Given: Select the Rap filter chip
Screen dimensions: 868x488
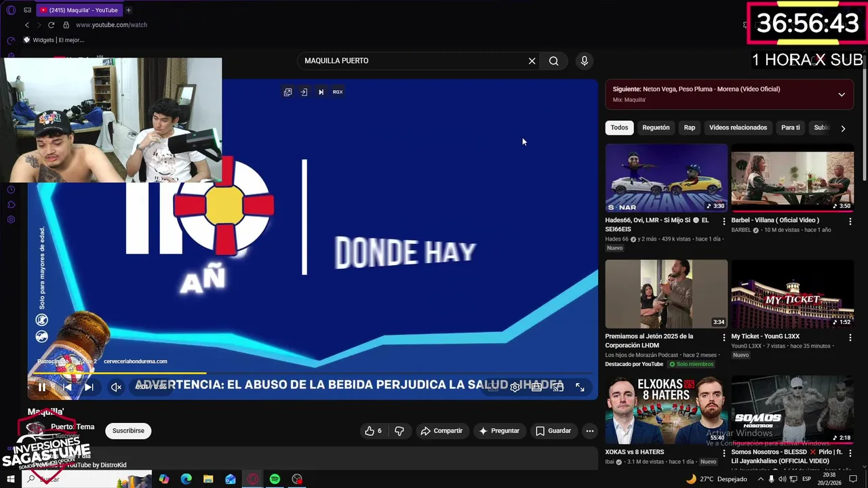Looking at the screenshot, I should click(690, 127).
